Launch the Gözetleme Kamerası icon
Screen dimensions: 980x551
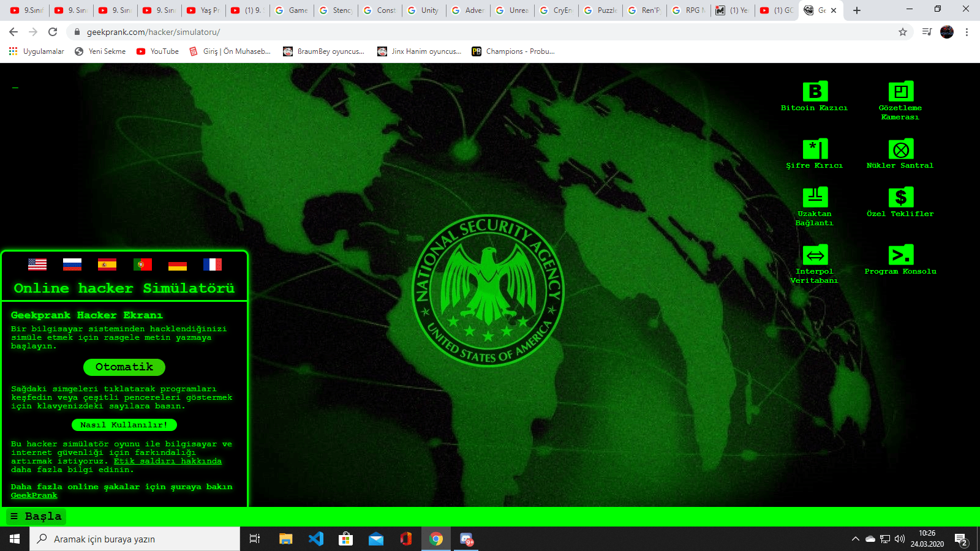900,92
